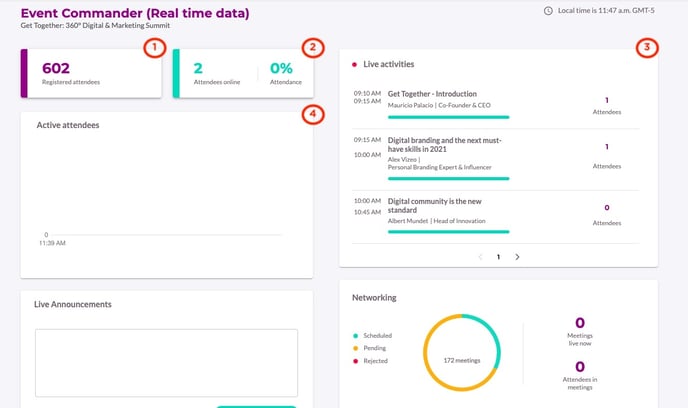Click progress bar under Get Together - Introduction

[448, 116]
